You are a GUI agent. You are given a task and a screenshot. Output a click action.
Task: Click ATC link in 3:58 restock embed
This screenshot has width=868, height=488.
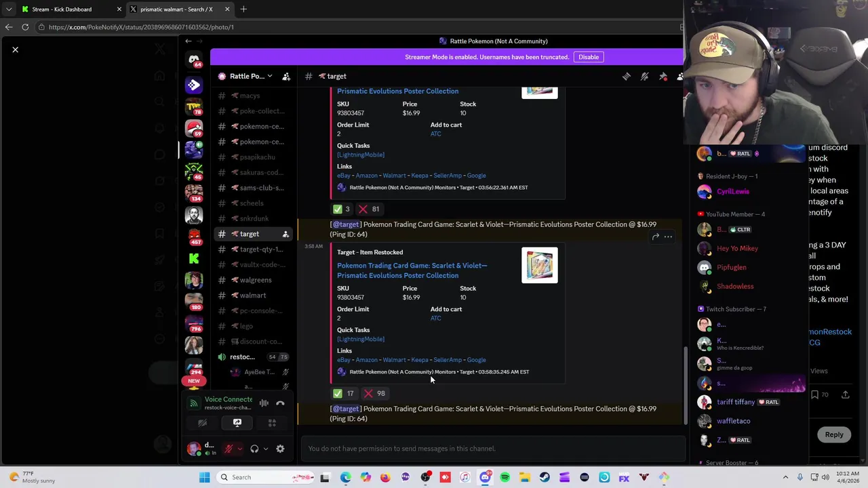[435, 319]
